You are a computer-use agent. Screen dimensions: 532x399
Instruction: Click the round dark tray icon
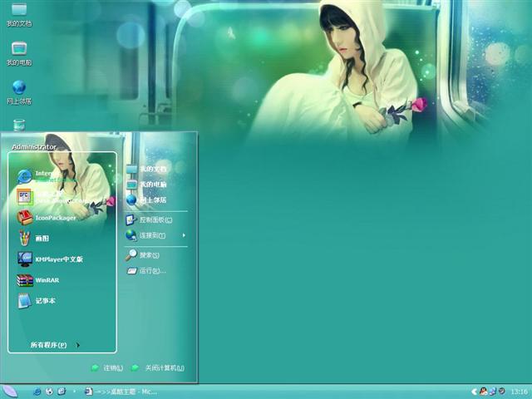pos(501,392)
